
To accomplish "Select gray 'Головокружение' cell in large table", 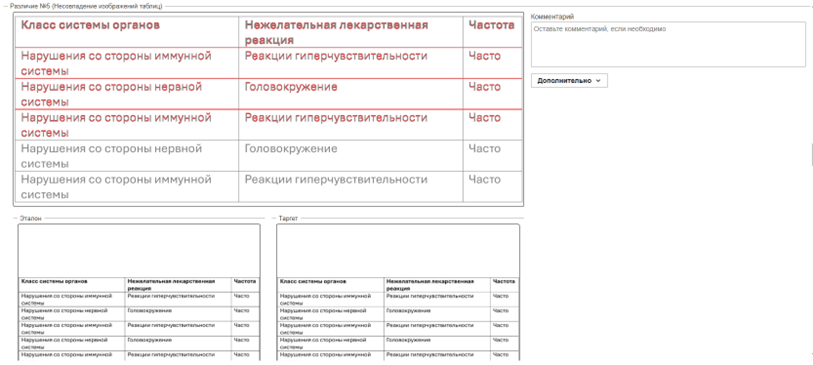I will click(x=291, y=149).
